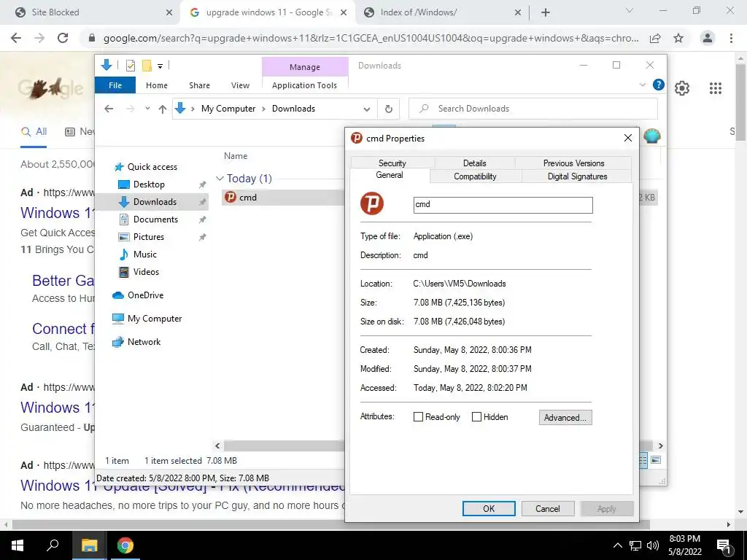Open the View ribbon tab
747x560 pixels.
tap(240, 85)
